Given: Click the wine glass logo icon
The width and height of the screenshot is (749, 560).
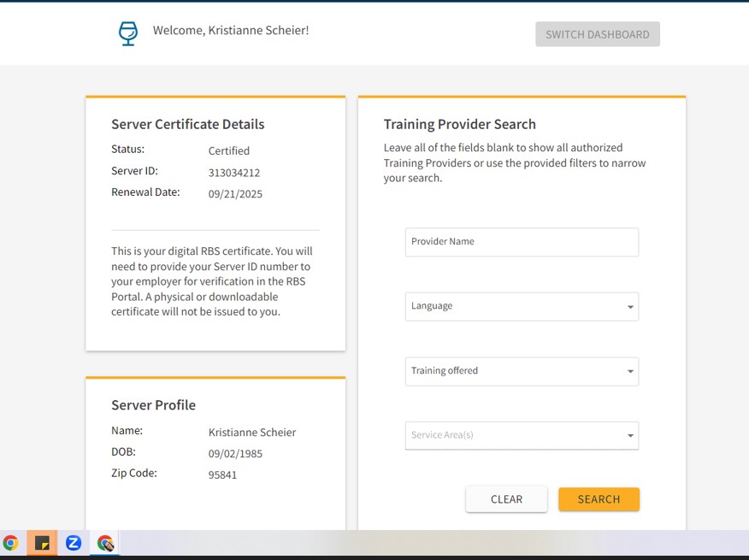Looking at the screenshot, I should (x=127, y=33).
